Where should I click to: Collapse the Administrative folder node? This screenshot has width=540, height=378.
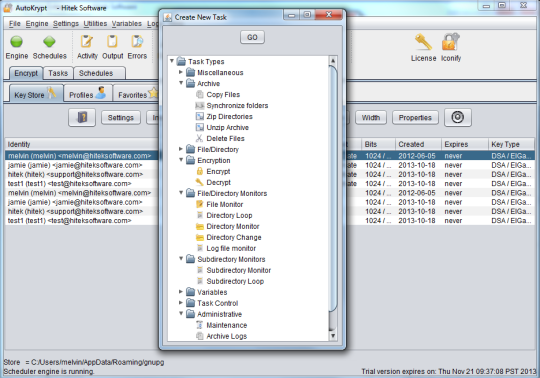pyautogui.click(x=181, y=314)
